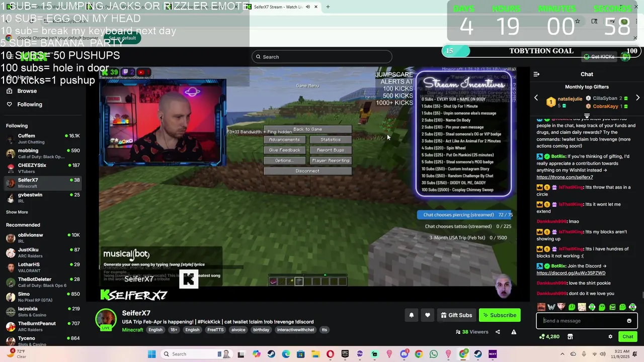The height and width of the screenshot is (362, 644).
Task: Go to Browse in sidebar
Action: [x=27, y=91]
